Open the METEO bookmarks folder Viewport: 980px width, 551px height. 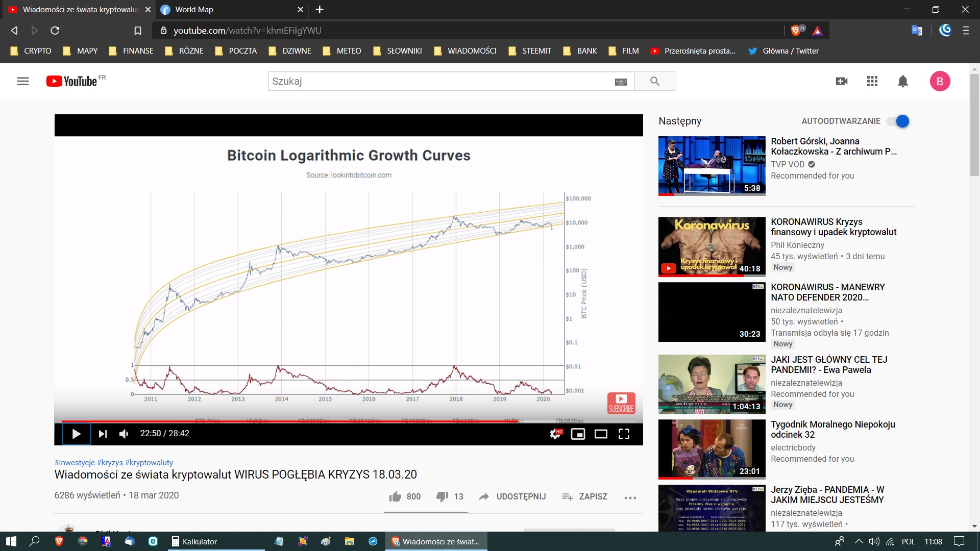click(x=342, y=51)
